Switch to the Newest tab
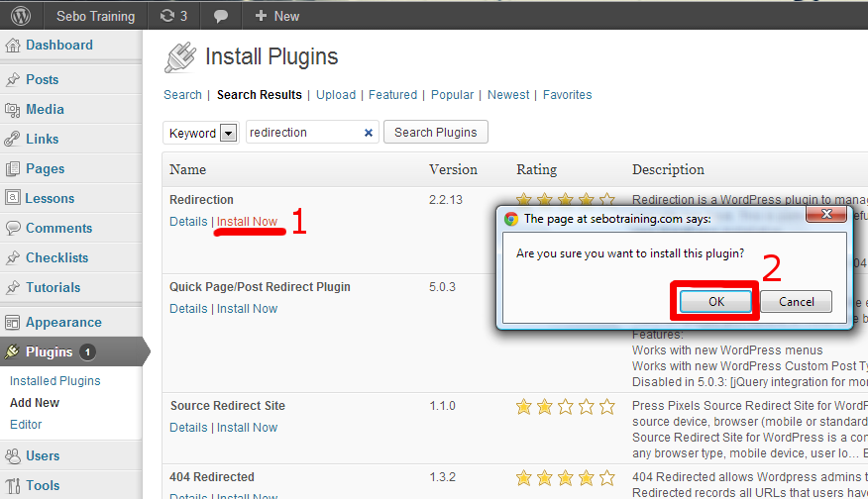868x499 pixels. [508, 95]
